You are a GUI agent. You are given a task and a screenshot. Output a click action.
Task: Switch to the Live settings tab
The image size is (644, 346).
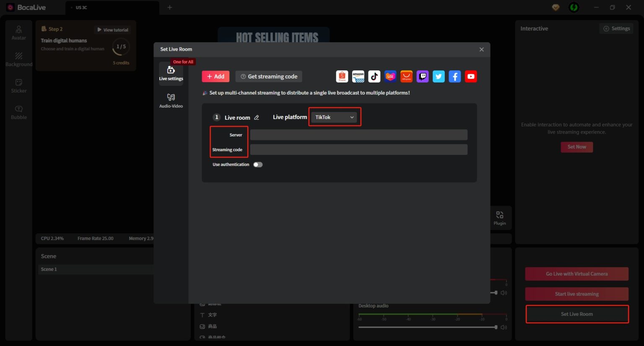171,73
